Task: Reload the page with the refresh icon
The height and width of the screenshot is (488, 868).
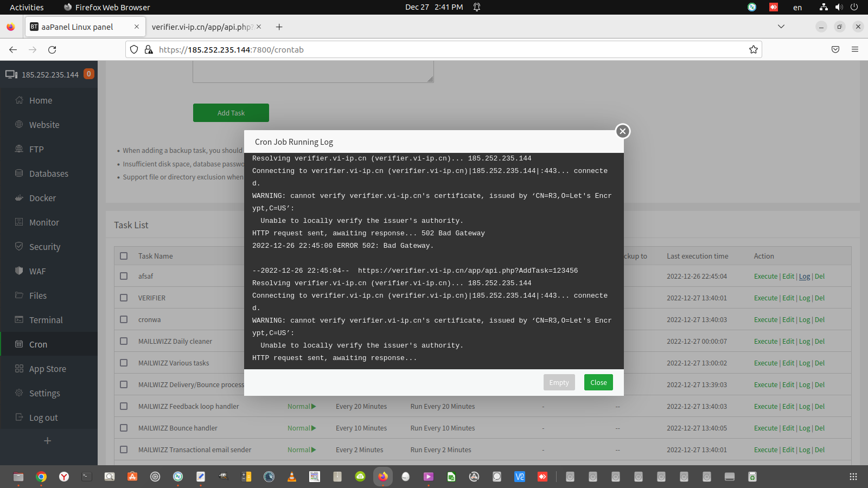Action: (52, 49)
